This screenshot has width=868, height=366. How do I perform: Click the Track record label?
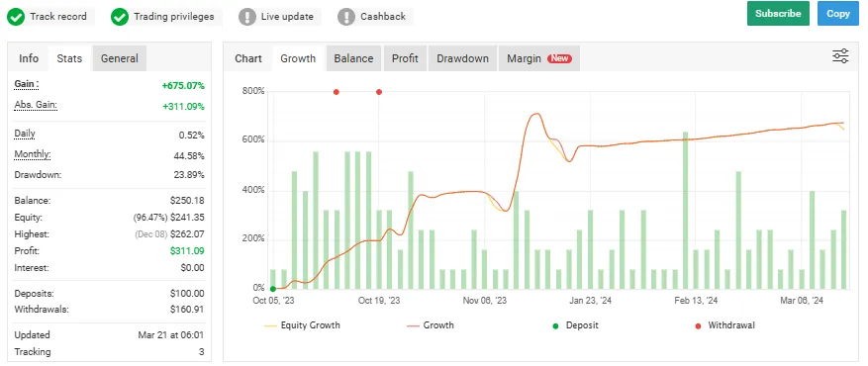(x=58, y=17)
